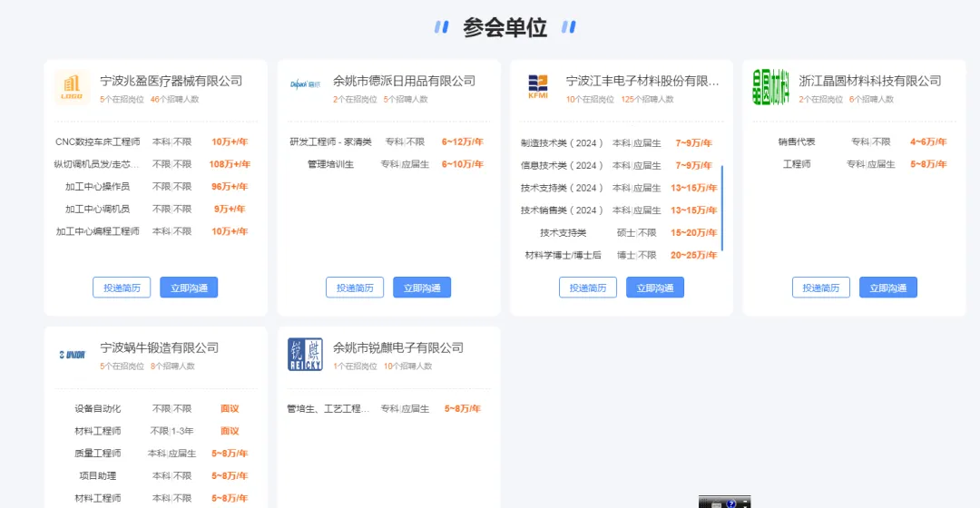Click the 参会单位 section heading
The width and height of the screenshot is (980, 508).
(x=505, y=27)
